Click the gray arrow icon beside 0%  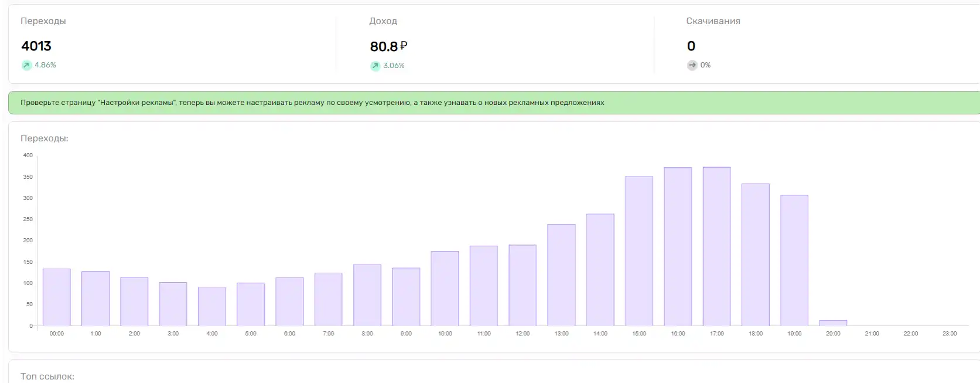[x=692, y=65]
